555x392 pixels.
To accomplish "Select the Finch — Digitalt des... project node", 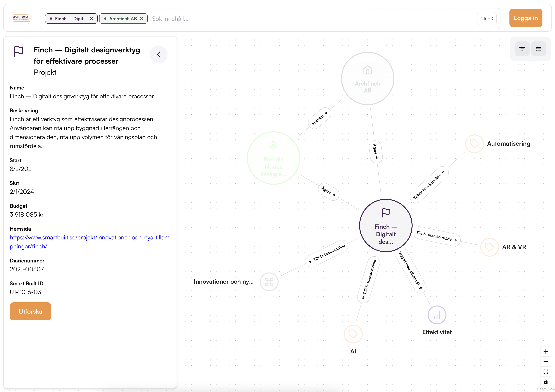I will pos(386,226).
